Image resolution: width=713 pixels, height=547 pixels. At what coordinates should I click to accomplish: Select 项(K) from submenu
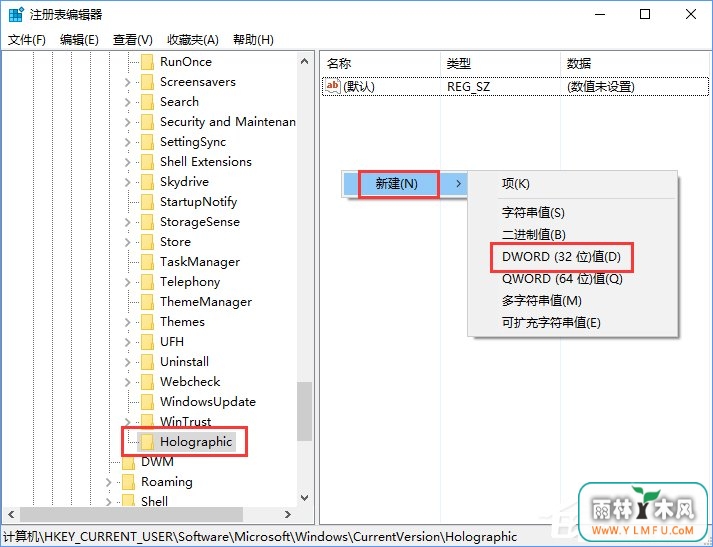(516, 184)
